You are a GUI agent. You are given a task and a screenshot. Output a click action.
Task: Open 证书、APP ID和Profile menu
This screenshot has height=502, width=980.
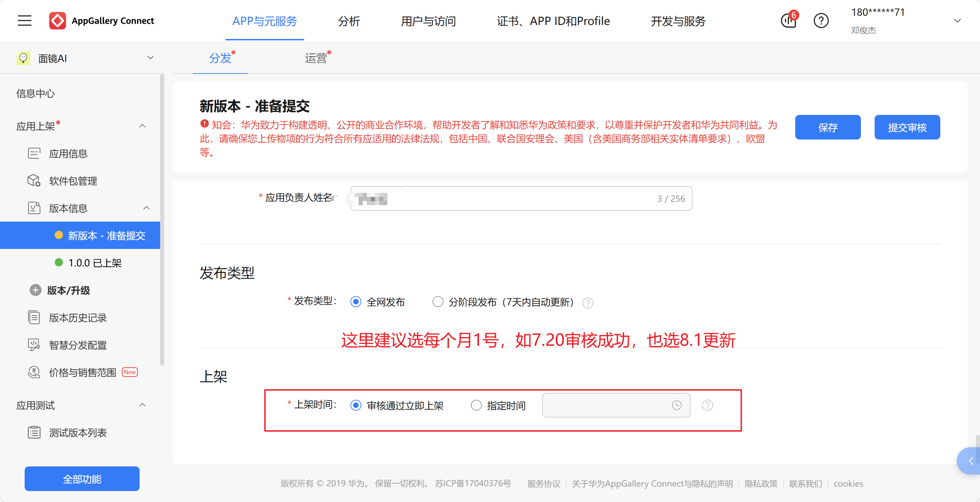[x=553, y=21]
